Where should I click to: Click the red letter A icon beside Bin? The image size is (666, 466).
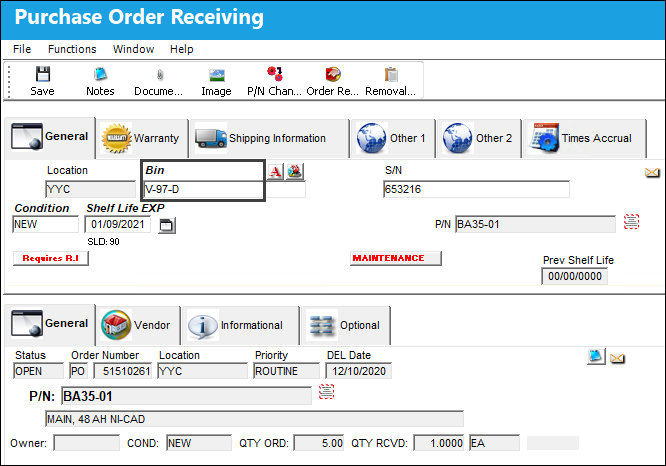[x=275, y=172]
